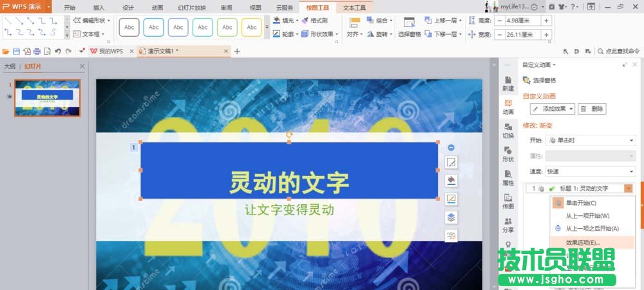Viewport: 644px width, 290px height.
Task: Expand the Send Backward (下移一层) dropdown
Action: point(460,34)
